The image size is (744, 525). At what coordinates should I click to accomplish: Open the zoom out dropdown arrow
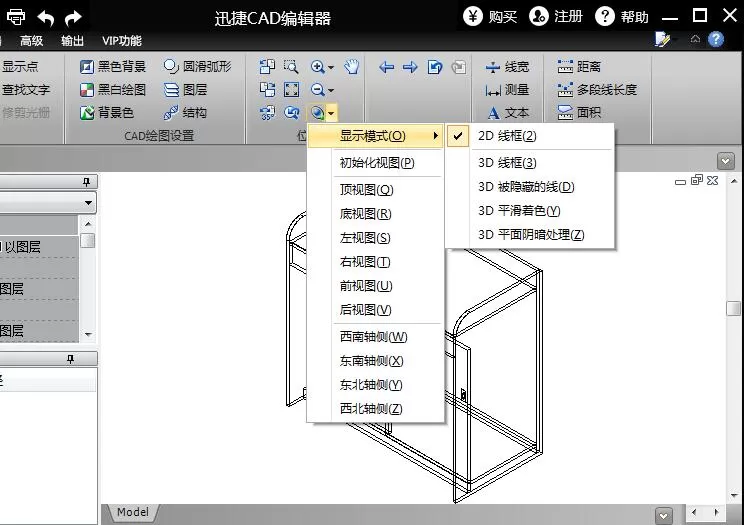(331, 90)
